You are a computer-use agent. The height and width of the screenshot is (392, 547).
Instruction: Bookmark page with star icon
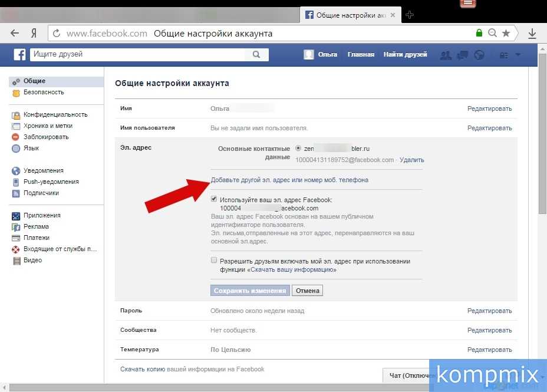(506, 34)
